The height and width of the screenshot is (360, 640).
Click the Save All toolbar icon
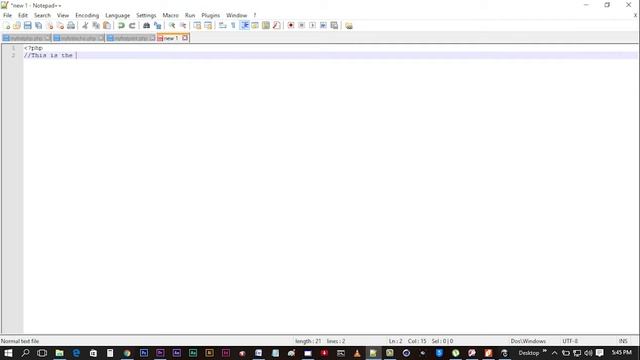coord(39,25)
